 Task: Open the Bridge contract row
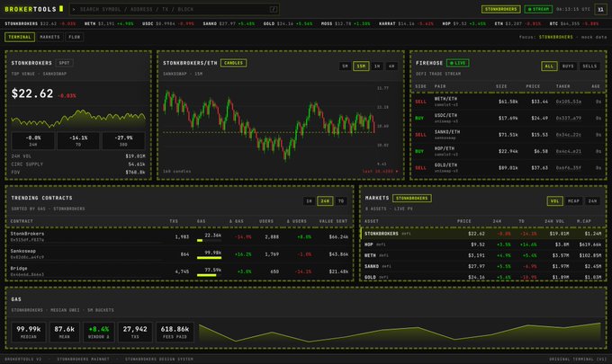[179, 271]
